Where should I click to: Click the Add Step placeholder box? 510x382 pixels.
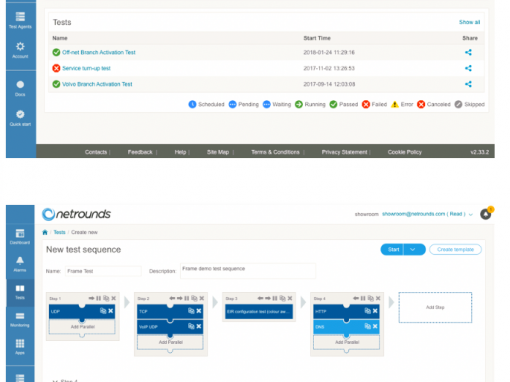tap(435, 307)
